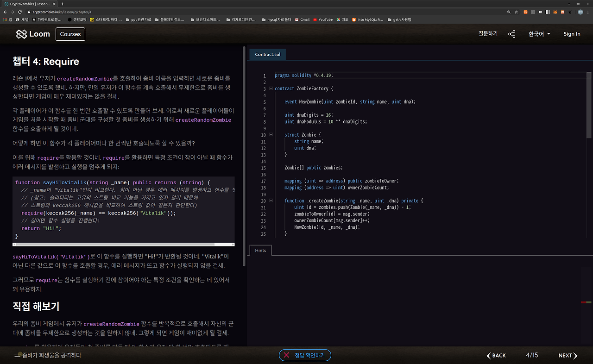Click line number 17 in the editor gutter
Viewport: 593px width, 364px height.
tap(264, 181)
